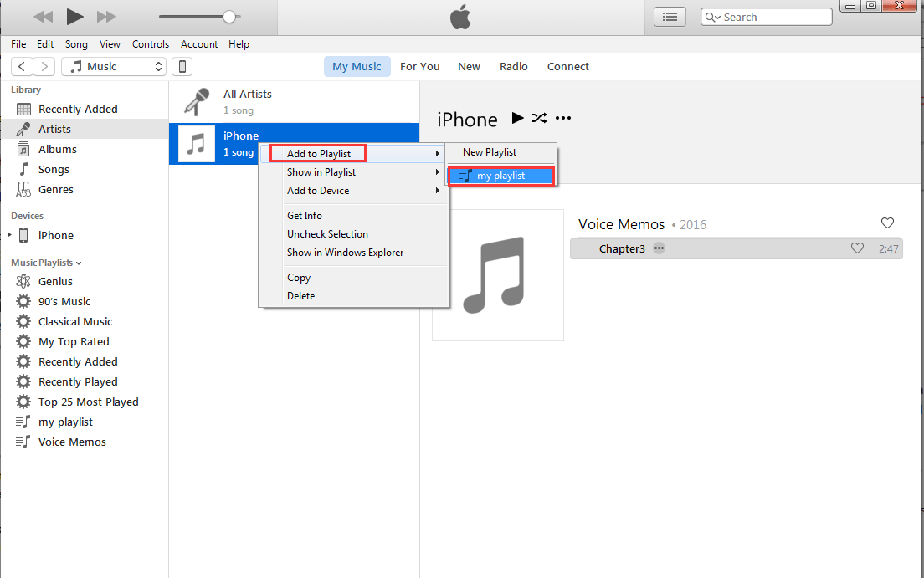Open the Controls menu
924x578 pixels.
click(151, 44)
